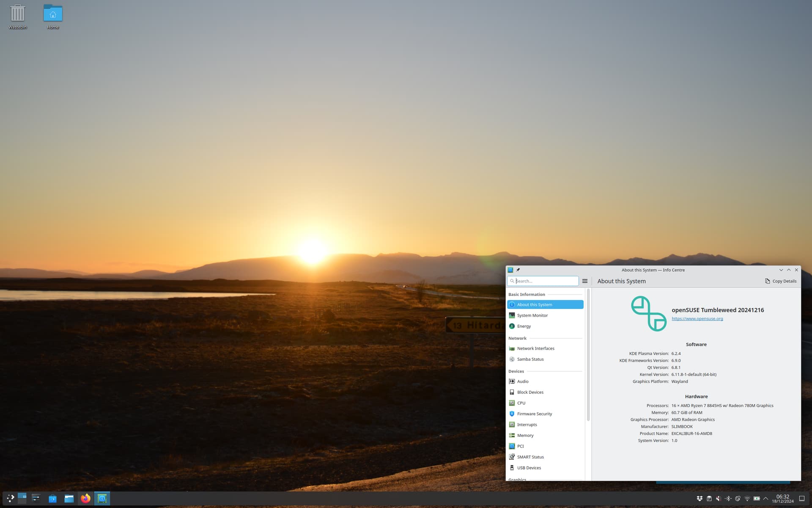Open USB Devices information page
The image size is (812, 508).
[529, 468]
